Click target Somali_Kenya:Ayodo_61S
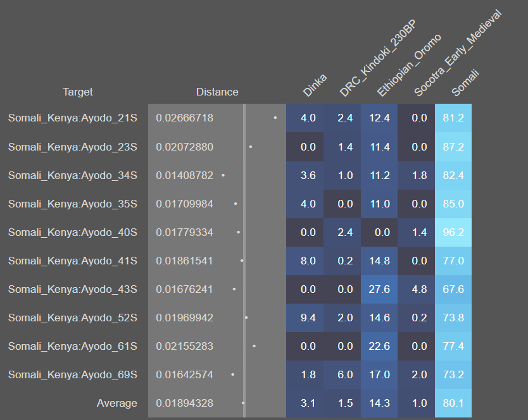Viewport: 528px width, 420px height. click(x=72, y=346)
